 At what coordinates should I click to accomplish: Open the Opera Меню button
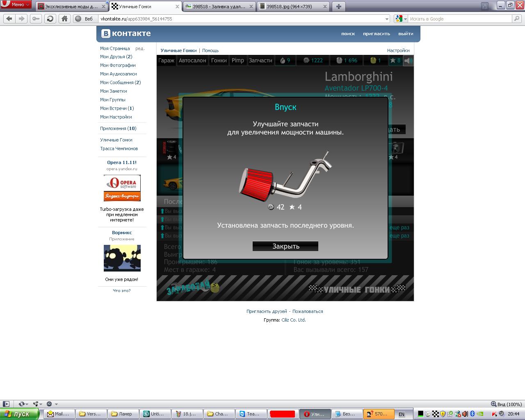click(x=16, y=5)
